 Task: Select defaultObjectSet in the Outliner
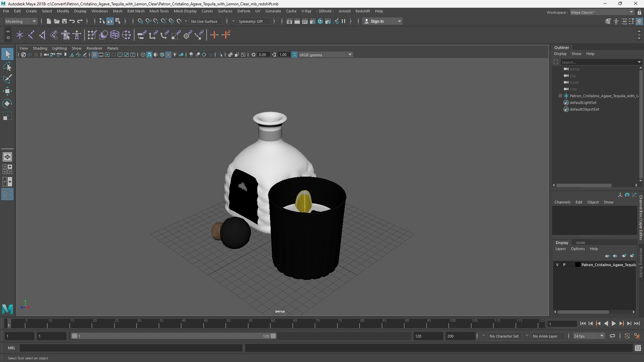tap(584, 109)
